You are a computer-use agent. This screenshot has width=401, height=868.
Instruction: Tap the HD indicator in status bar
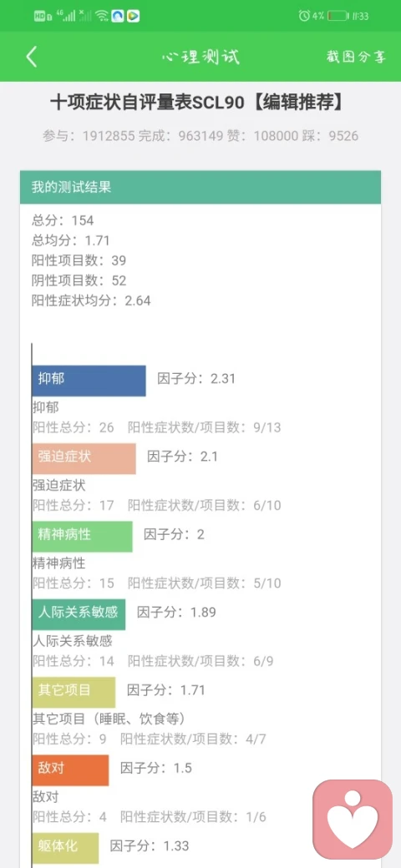pos(43,16)
